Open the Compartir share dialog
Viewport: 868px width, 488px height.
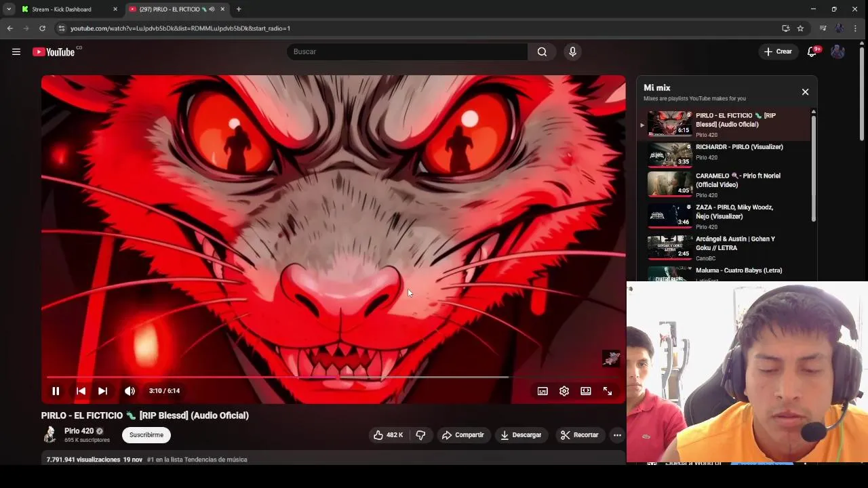coord(462,435)
